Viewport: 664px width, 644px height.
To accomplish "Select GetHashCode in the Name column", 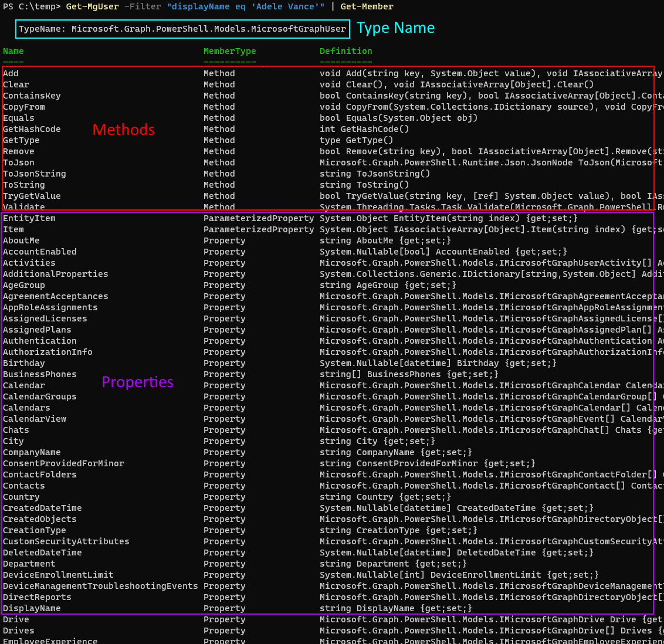I will click(32, 129).
